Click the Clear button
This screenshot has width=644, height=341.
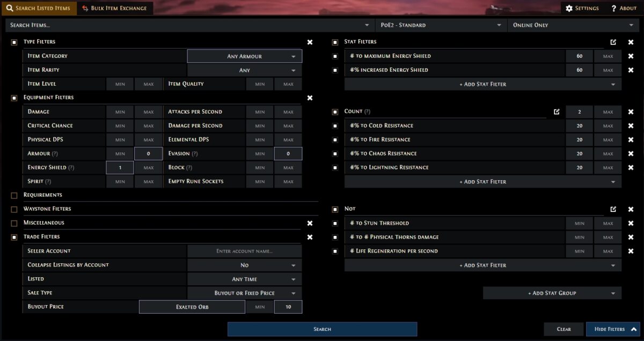(x=563, y=329)
